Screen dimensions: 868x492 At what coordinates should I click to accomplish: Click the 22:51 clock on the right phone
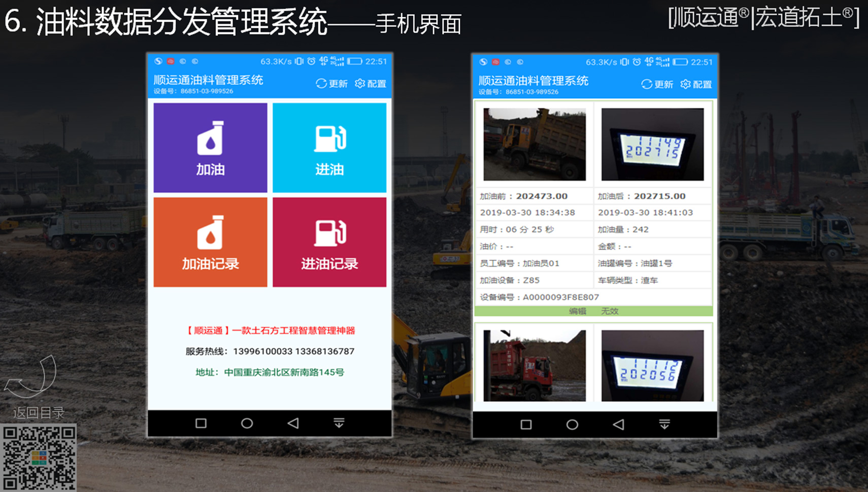pyautogui.click(x=702, y=62)
